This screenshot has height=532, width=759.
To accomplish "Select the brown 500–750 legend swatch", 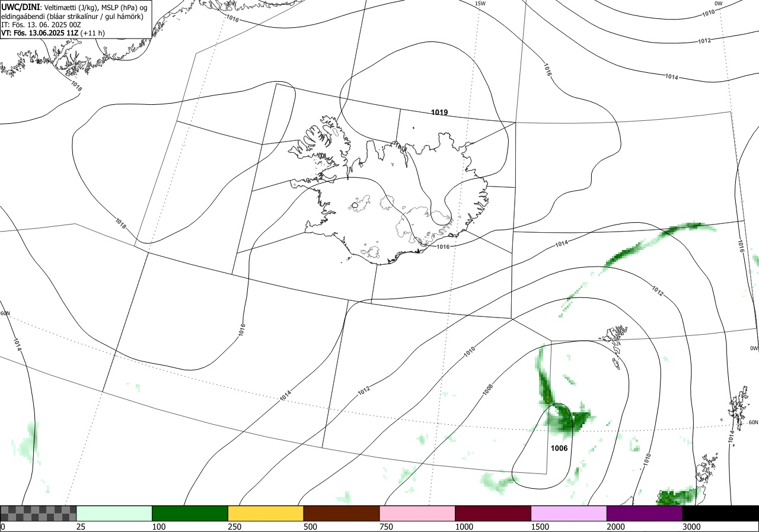I will click(342, 513).
